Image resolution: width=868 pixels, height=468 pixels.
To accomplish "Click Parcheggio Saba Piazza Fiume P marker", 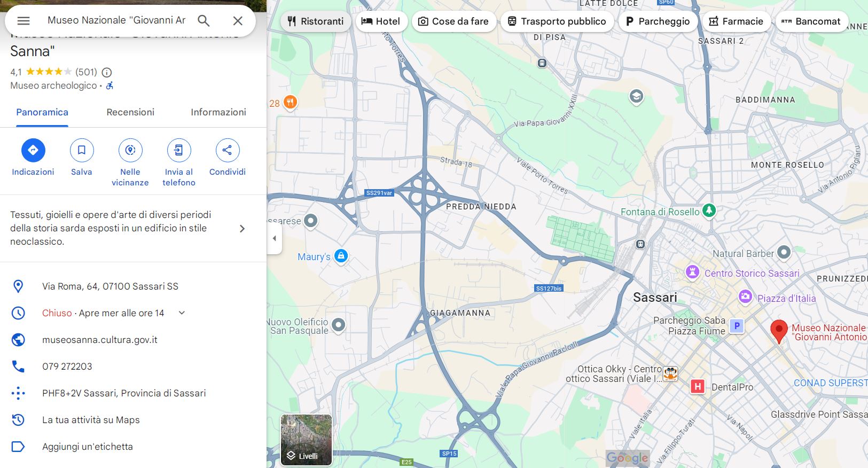I will [x=737, y=325].
